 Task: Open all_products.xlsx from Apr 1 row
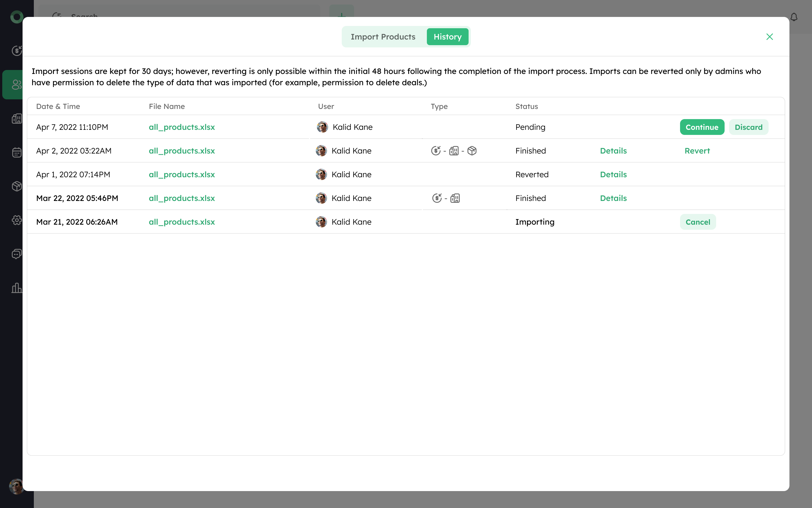pyautogui.click(x=182, y=174)
